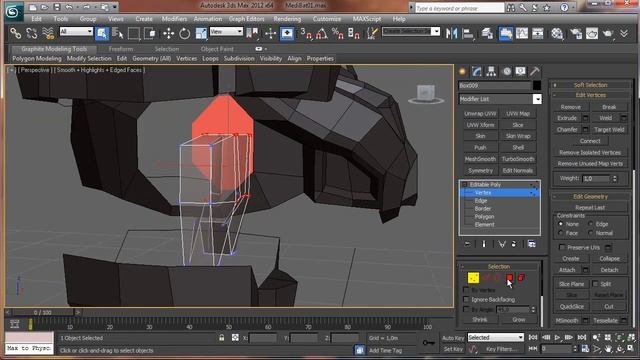Enable Ignore Backfacing checkbox

(466, 300)
